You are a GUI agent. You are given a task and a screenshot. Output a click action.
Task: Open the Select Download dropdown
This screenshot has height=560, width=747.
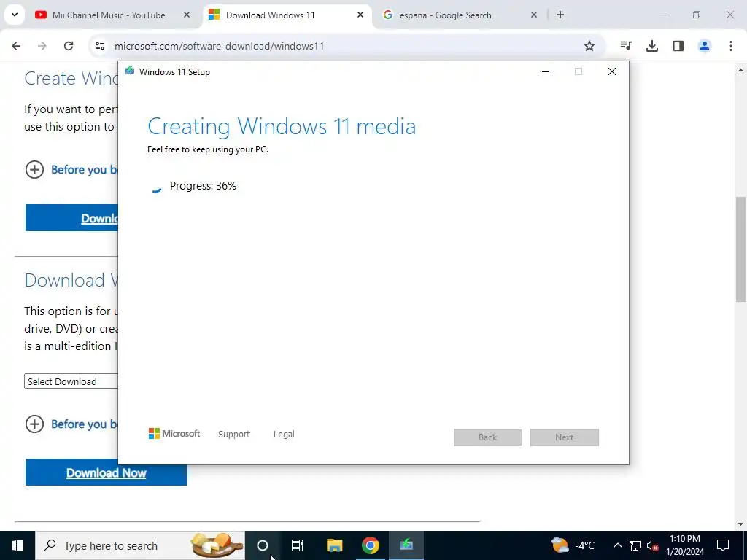[x=71, y=381]
